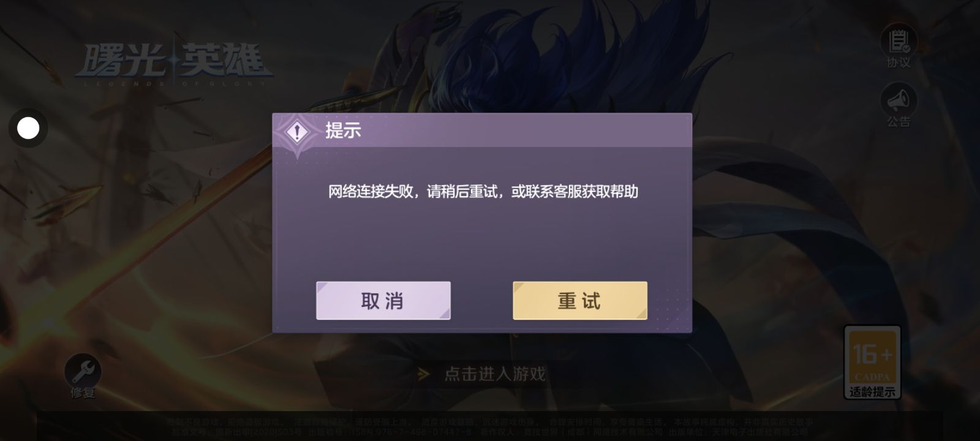Cancel the dialog with 取消 button
The image size is (980, 441).
click(383, 301)
